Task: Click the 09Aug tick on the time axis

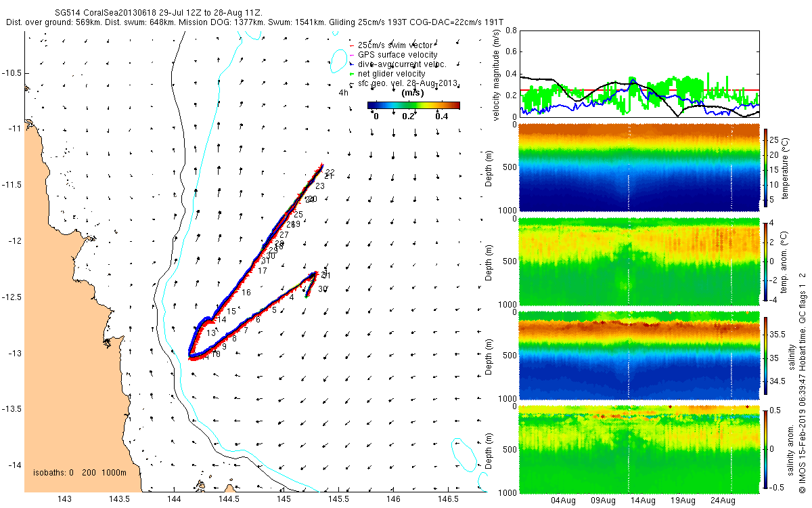Action: [603, 501]
